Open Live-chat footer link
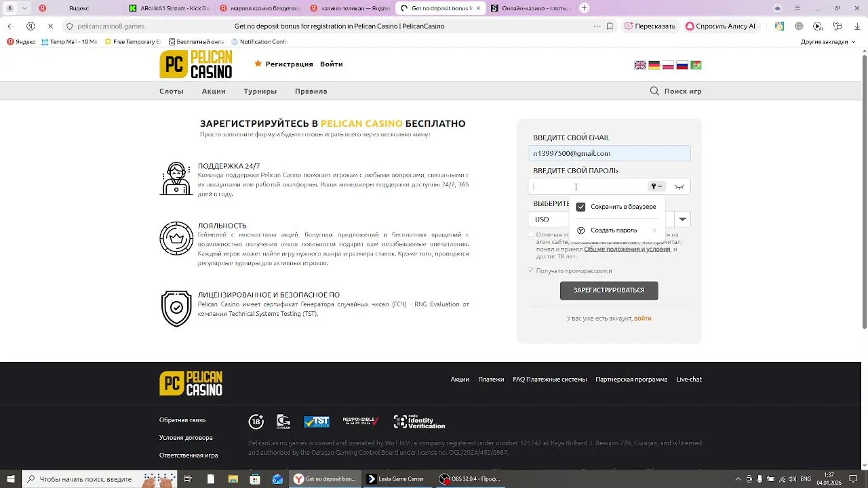 click(x=689, y=380)
